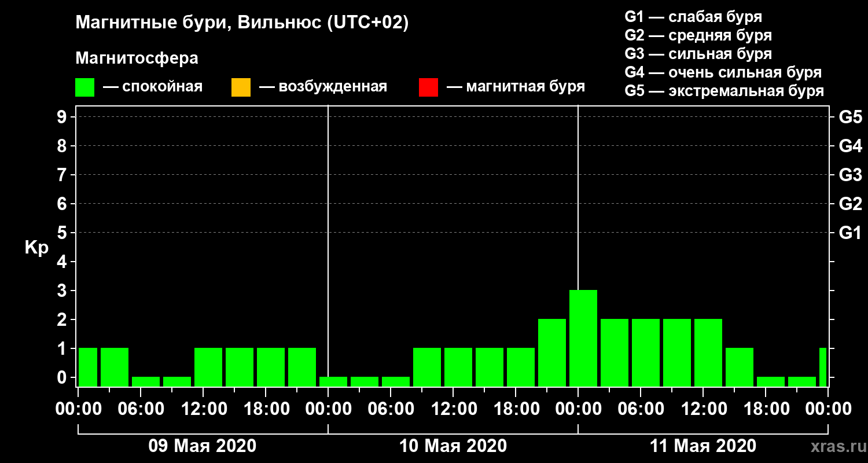Click the 'G3' right-axis label
Viewport: 868px width, 463px height.
coord(850,175)
